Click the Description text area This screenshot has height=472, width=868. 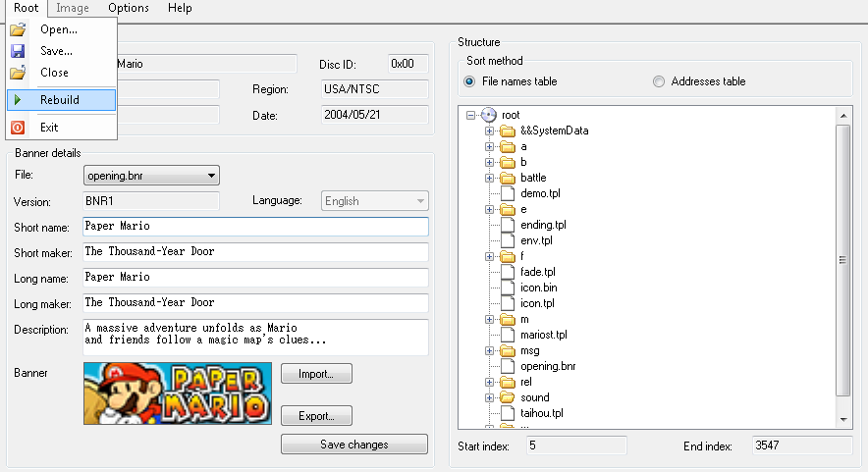coord(255,337)
